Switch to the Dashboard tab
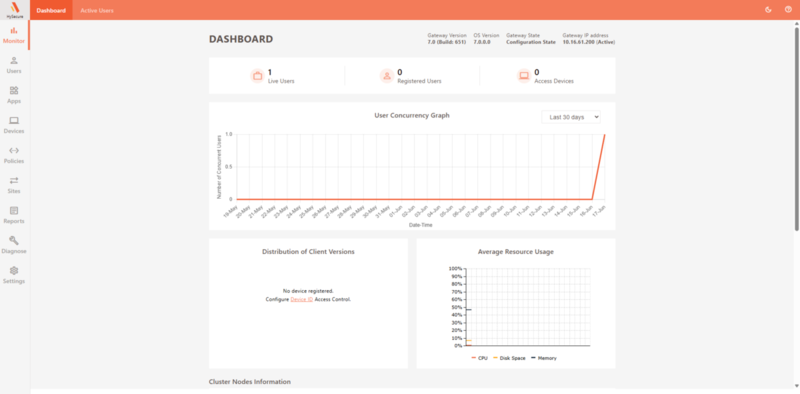 [51, 10]
